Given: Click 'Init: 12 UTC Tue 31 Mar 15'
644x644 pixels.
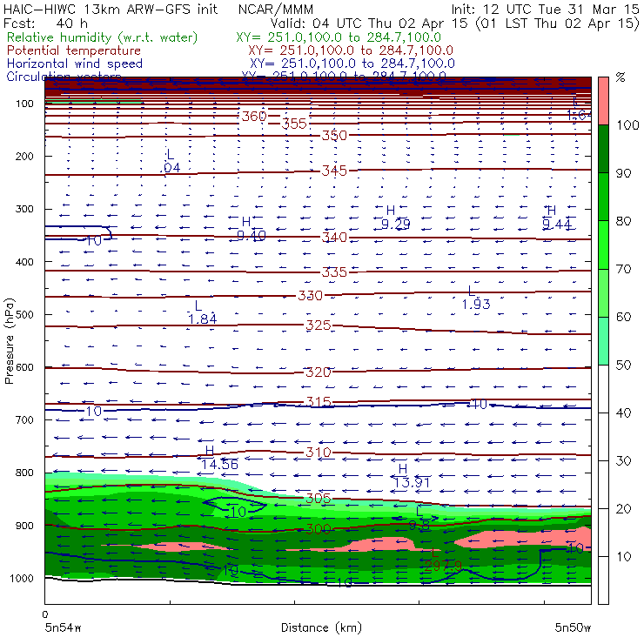Looking at the screenshot, I should [x=546, y=10].
